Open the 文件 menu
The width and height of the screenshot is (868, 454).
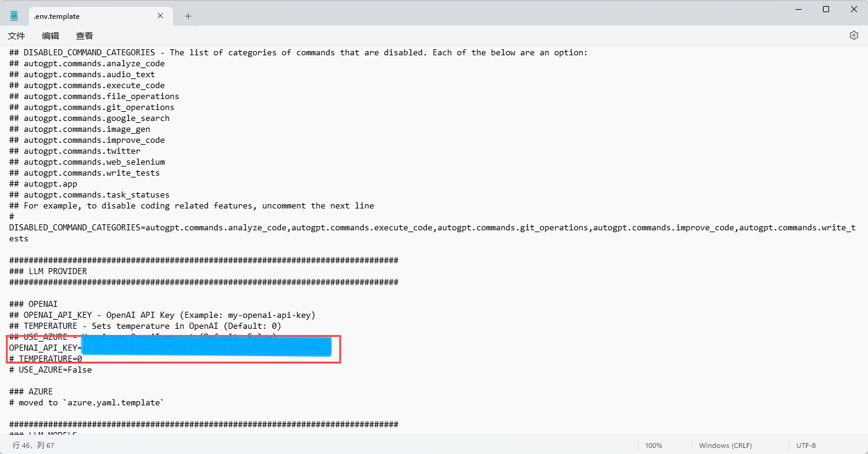coord(16,36)
